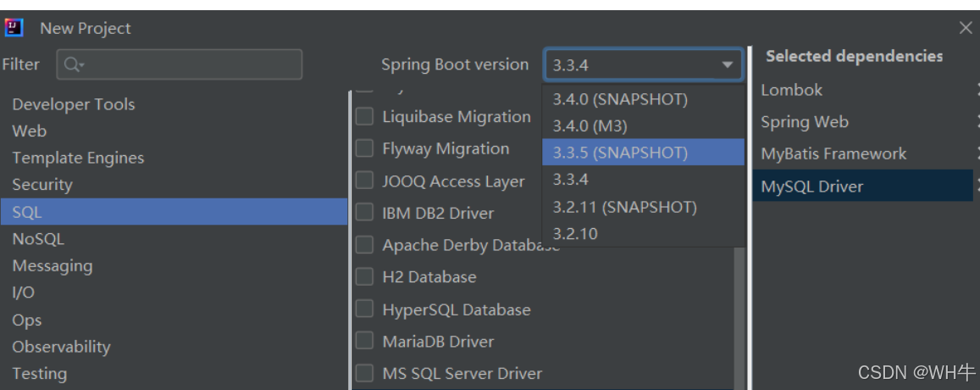Open the Developer Tools category

click(174, 104)
